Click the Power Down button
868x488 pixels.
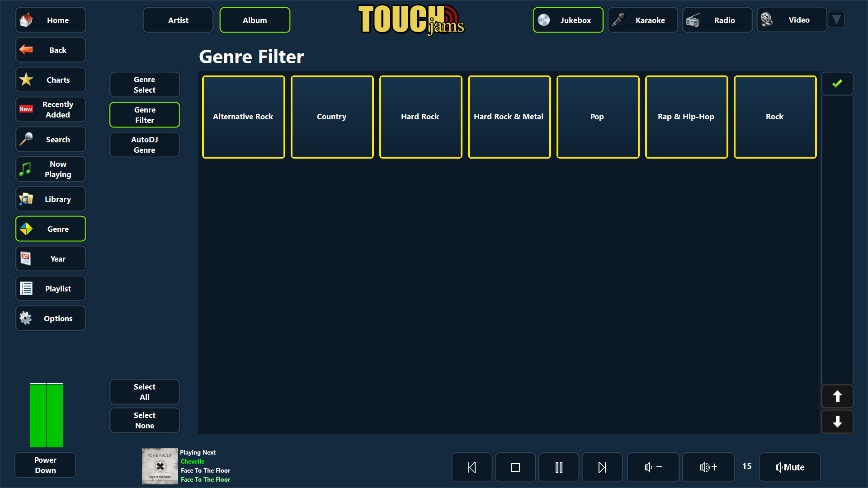[45, 465]
